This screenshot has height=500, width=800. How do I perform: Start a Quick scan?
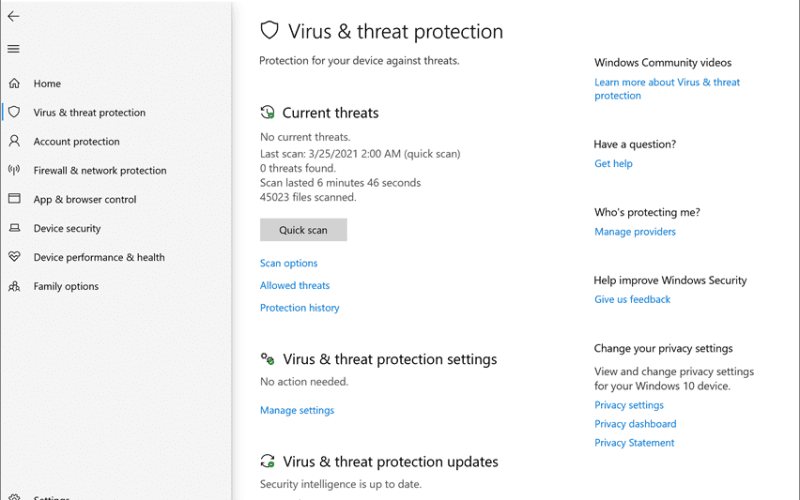coord(303,230)
